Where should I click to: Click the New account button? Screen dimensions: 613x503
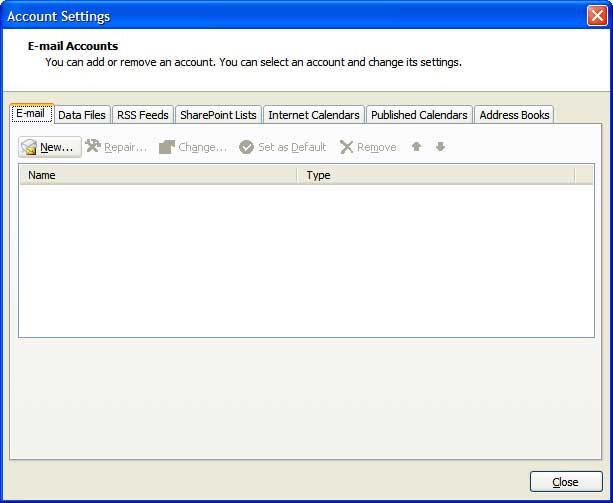pyautogui.click(x=50, y=147)
